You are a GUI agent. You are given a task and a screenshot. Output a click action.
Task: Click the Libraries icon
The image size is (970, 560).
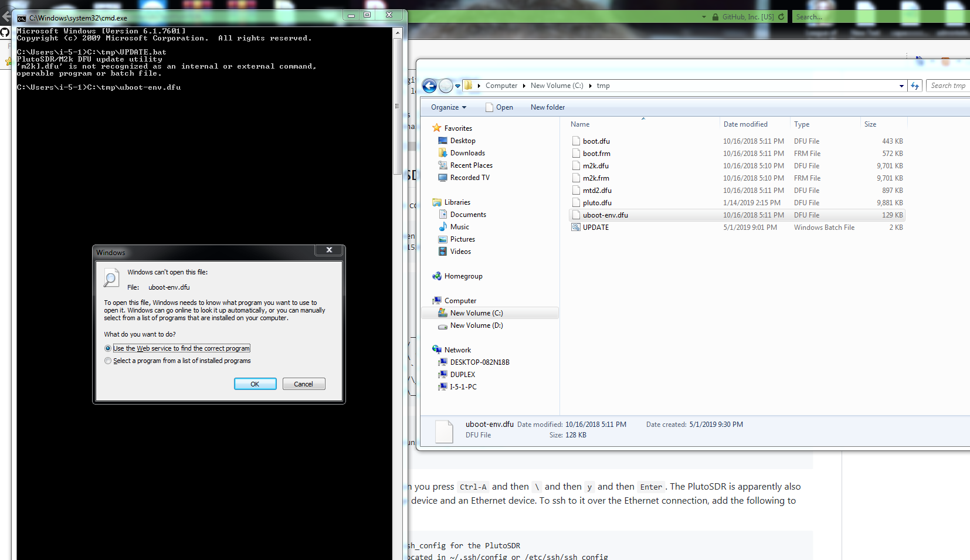tap(436, 202)
